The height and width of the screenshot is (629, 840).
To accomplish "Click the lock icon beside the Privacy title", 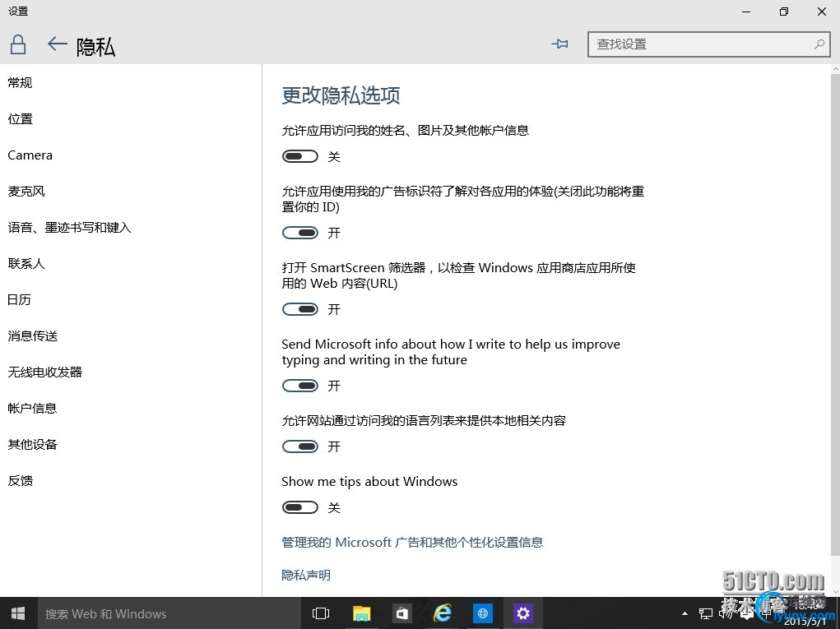I will [18, 44].
